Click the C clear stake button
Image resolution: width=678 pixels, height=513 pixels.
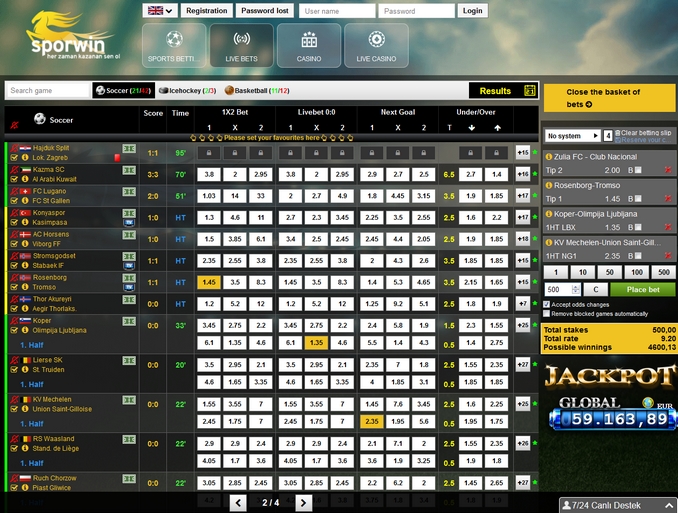(595, 289)
